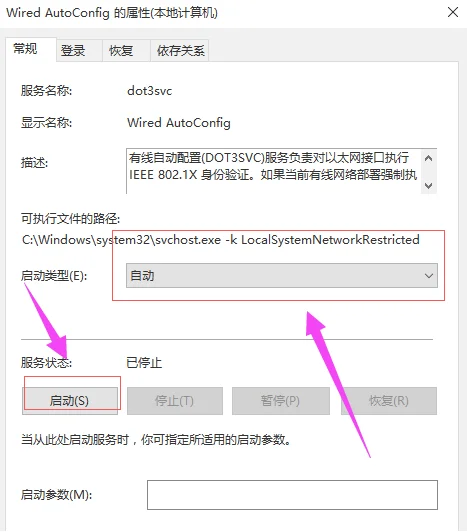Click the description box's down scroll arrow
467x532 pixels.
(x=429, y=186)
